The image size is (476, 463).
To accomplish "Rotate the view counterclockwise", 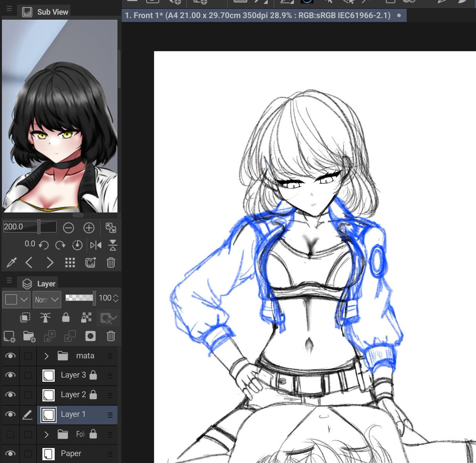I will (44, 245).
